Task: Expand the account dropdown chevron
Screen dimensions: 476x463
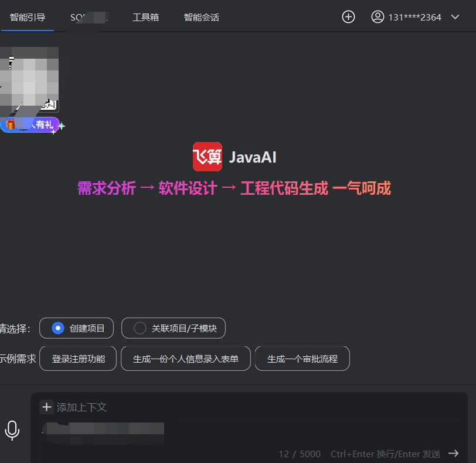Action: pos(455,17)
